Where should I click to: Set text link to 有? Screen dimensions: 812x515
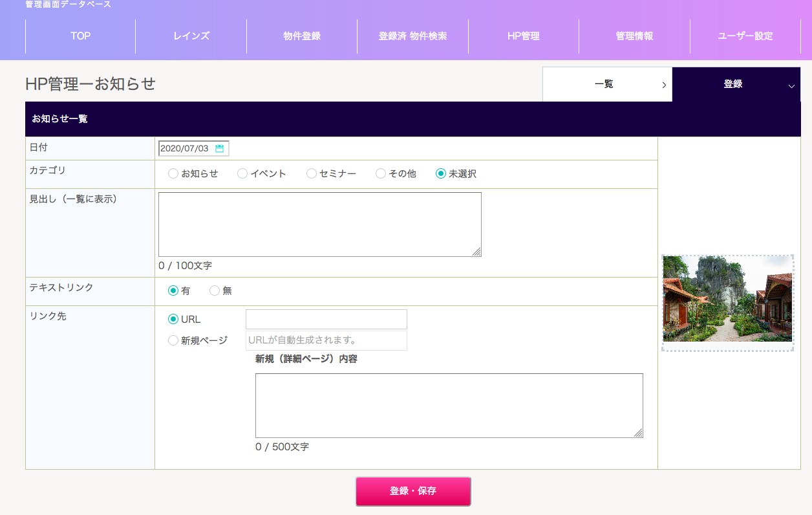click(x=173, y=291)
